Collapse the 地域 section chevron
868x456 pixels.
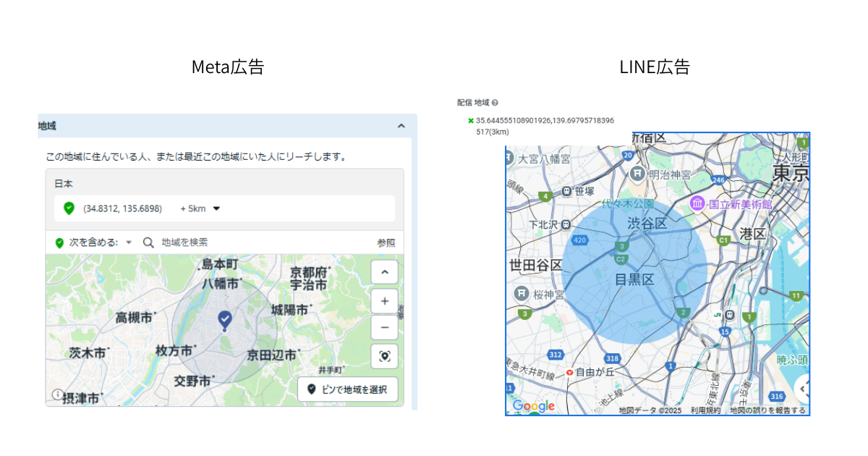click(x=401, y=126)
